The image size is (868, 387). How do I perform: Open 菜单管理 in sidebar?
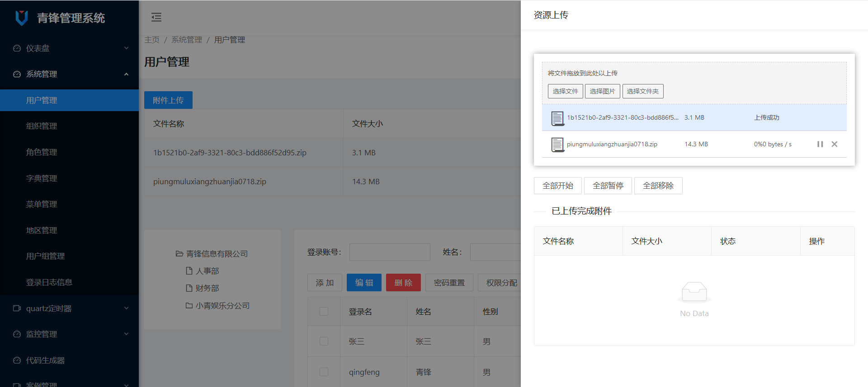pos(69,204)
